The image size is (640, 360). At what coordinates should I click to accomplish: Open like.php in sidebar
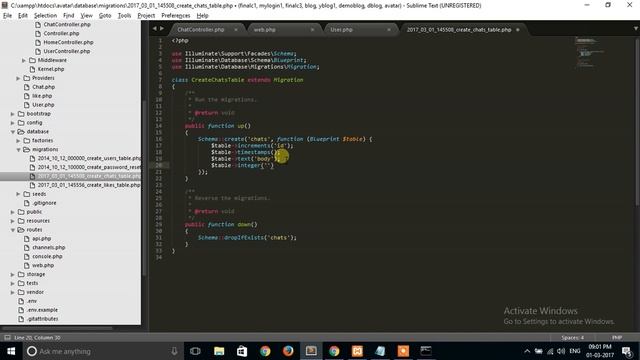click(x=42, y=96)
